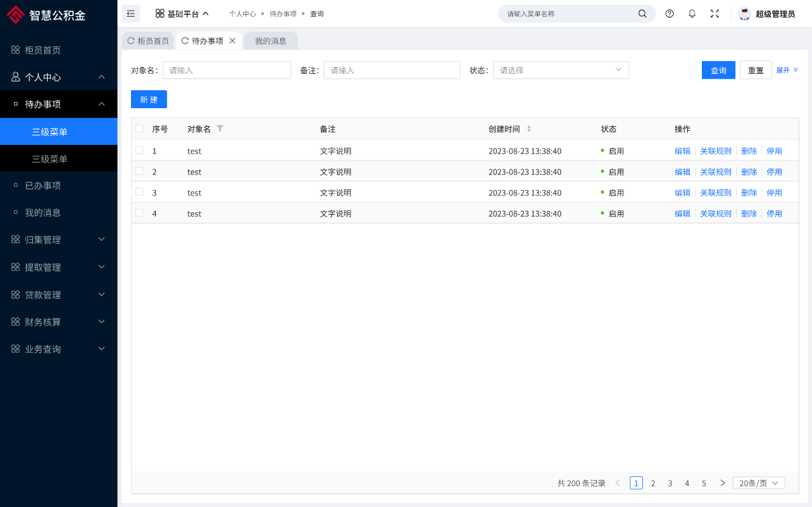
Task: Select the checkbox for row 3
Action: [140, 192]
